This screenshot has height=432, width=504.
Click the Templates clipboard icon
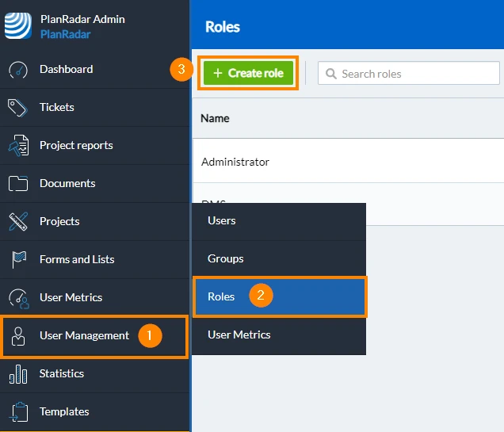pyautogui.click(x=18, y=411)
